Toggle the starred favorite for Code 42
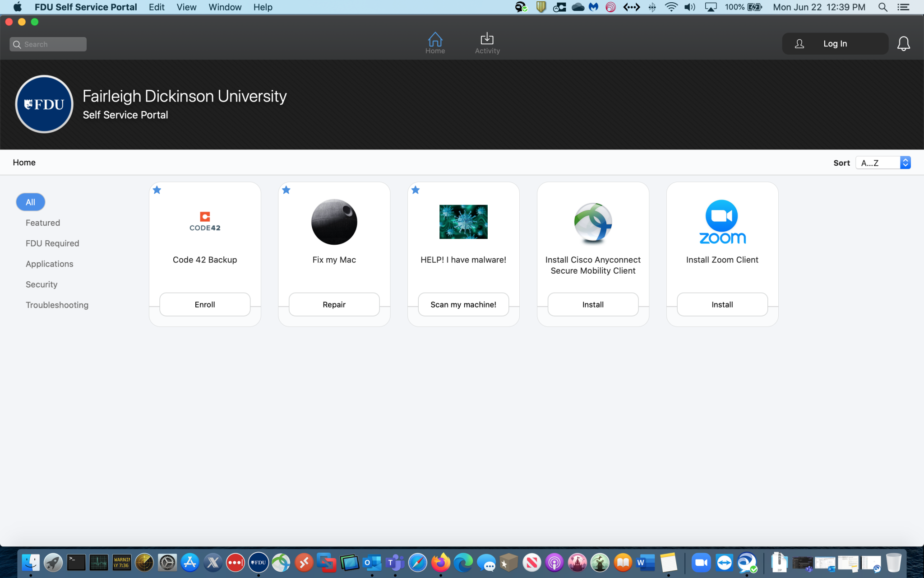This screenshot has width=924, height=578. point(157,191)
